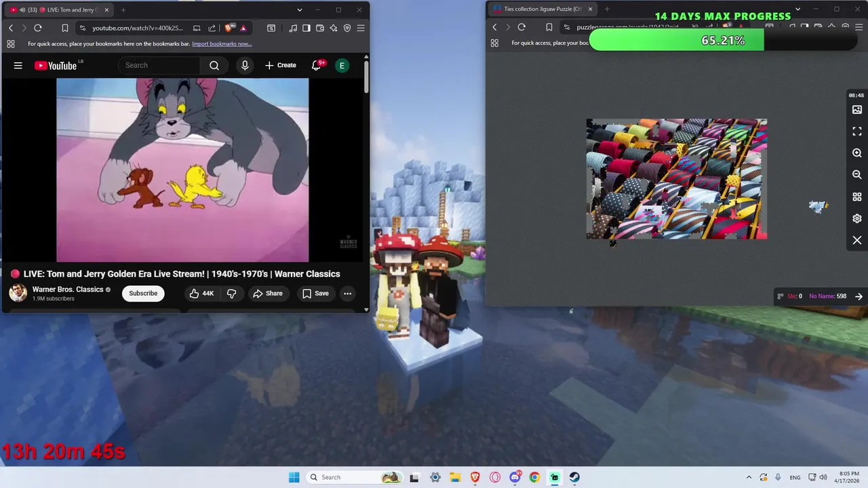Open a new tab in the YouTube window

123,9
